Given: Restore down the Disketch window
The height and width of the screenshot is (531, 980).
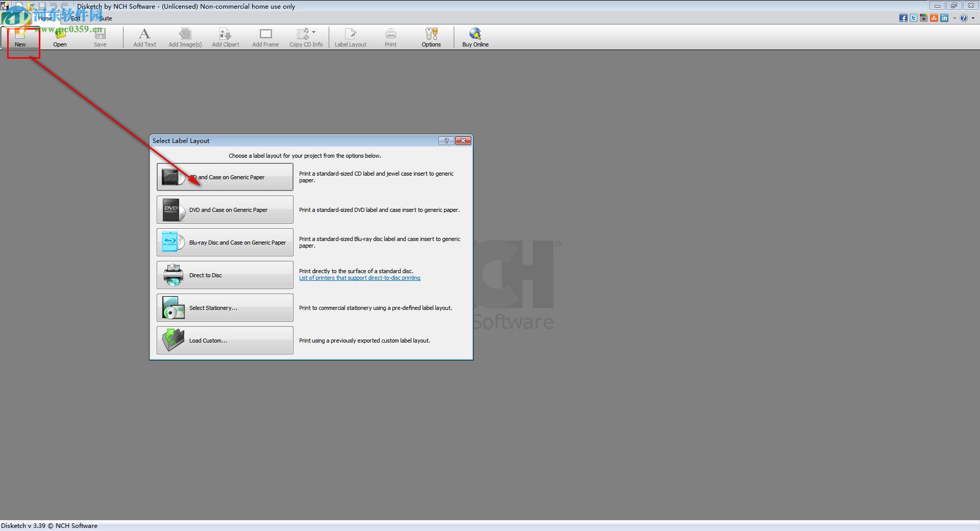Looking at the screenshot, I should (953, 6).
